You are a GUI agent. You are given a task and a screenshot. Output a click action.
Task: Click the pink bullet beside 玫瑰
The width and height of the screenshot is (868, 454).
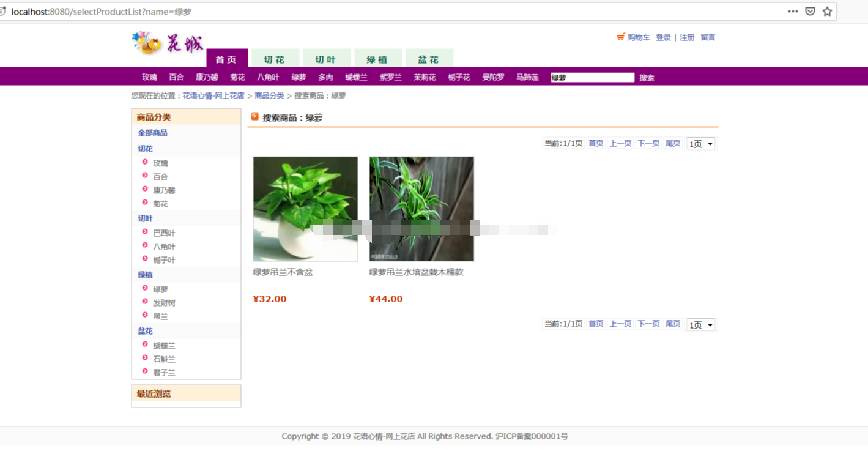click(145, 162)
